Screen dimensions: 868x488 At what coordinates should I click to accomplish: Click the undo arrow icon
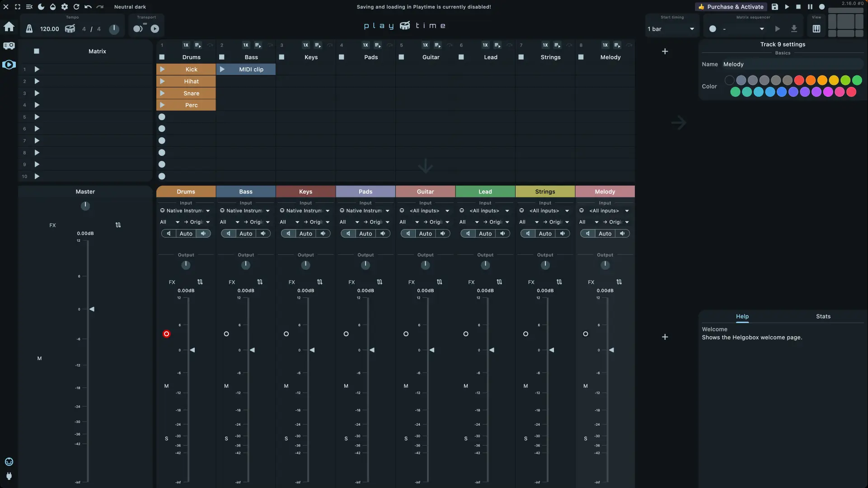coord(88,7)
